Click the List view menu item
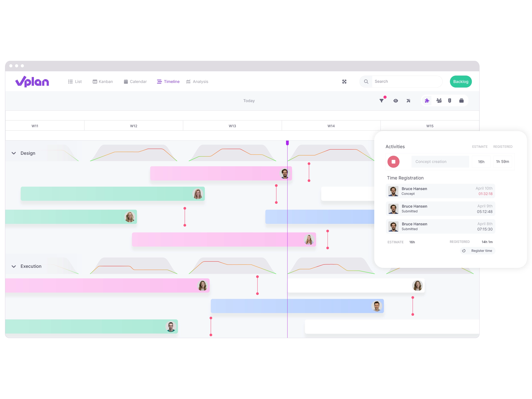 [x=76, y=81]
